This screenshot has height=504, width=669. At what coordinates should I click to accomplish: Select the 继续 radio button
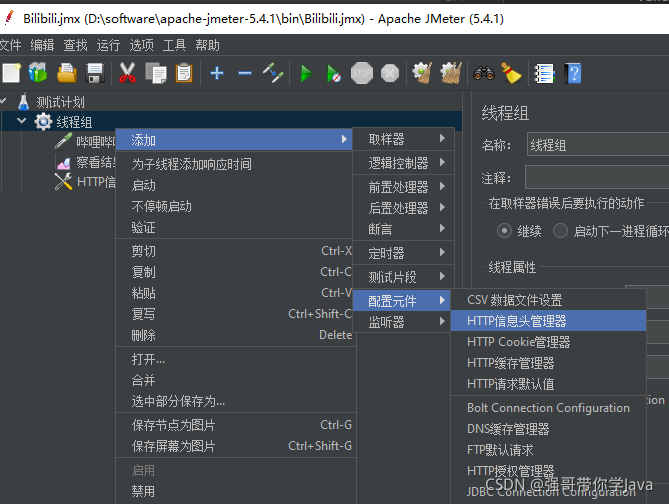[x=504, y=230]
